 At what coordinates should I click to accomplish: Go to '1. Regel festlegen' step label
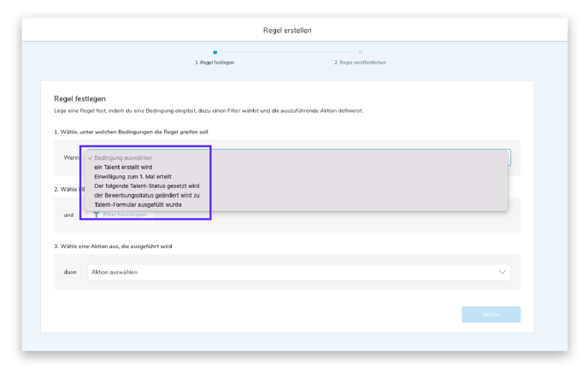[x=215, y=62]
